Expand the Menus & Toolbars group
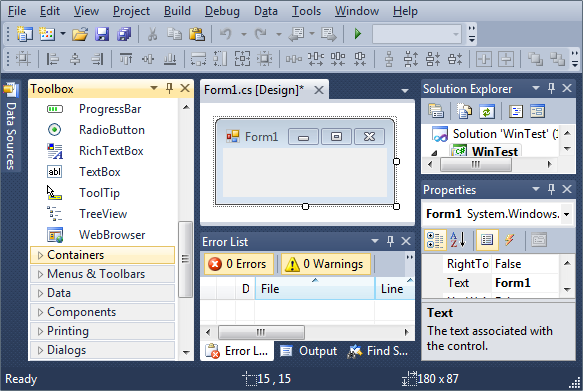This screenshot has height=391, width=583. point(102,274)
